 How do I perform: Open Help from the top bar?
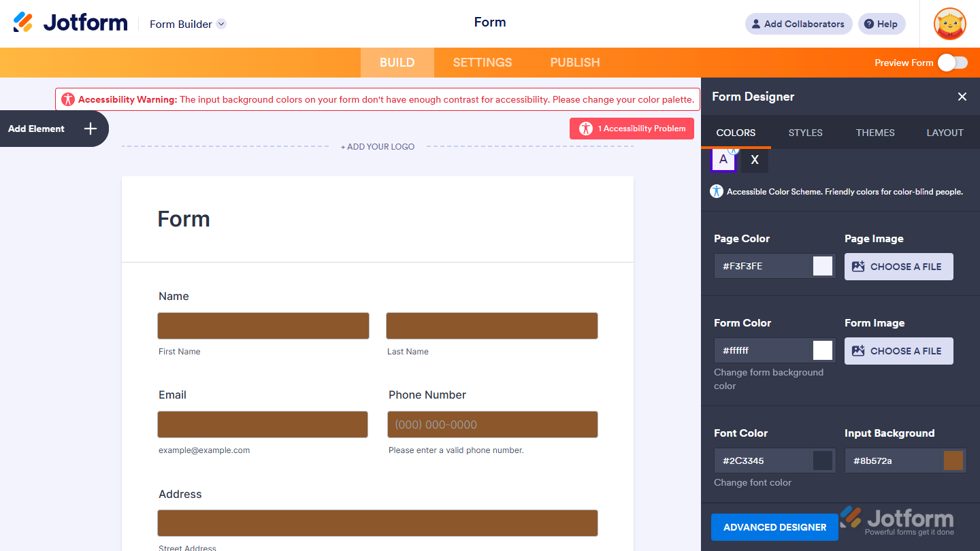pos(881,24)
